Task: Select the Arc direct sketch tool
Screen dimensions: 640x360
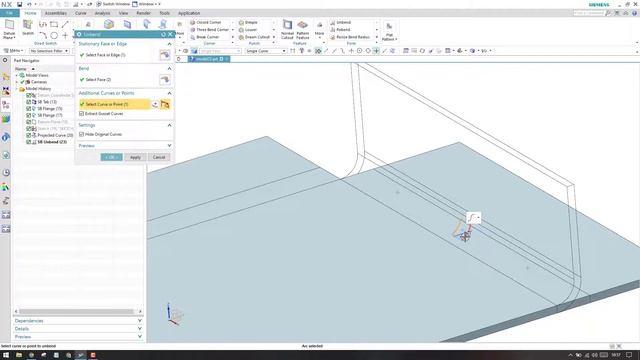Action: pyautogui.click(x=43, y=36)
